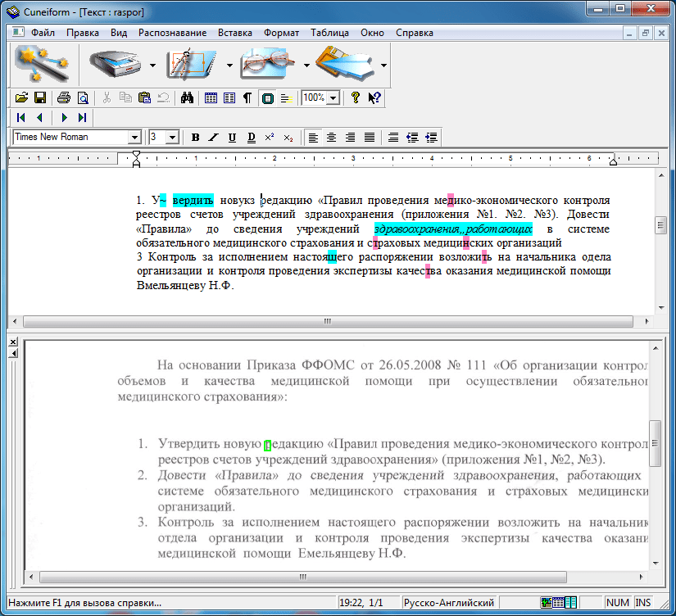Click the floppy-and-plane save result icon
The width and height of the screenshot is (676, 616).
tap(345, 65)
